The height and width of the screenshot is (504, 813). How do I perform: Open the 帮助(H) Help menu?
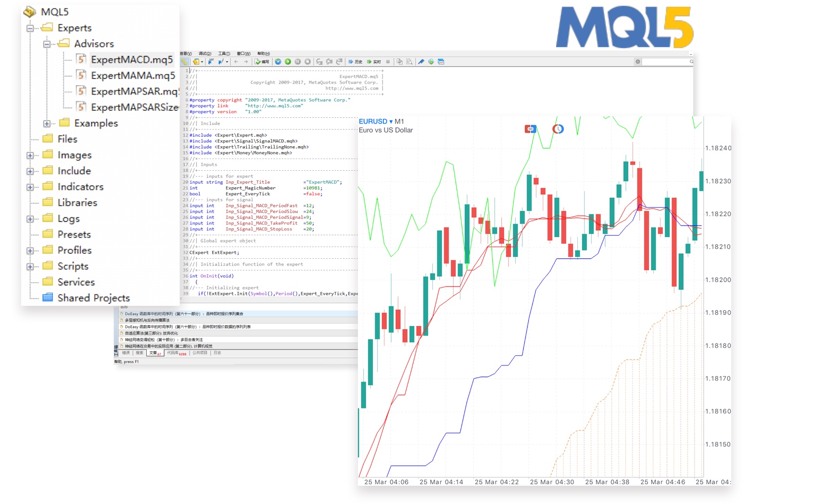click(264, 53)
